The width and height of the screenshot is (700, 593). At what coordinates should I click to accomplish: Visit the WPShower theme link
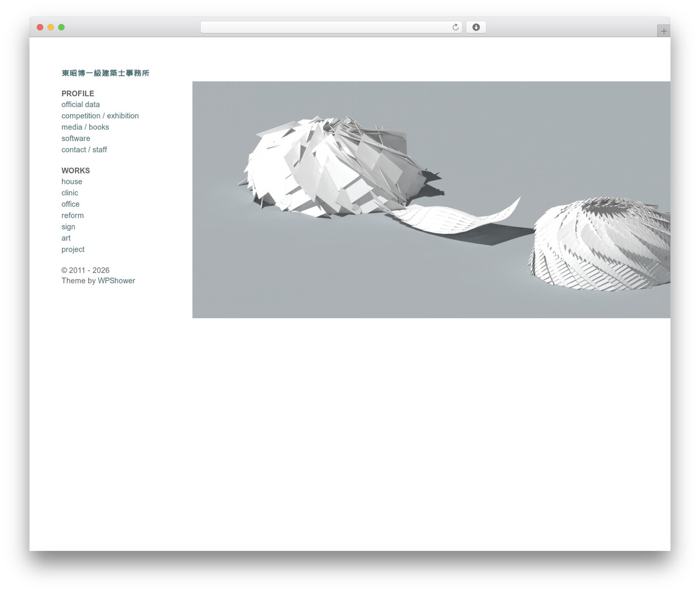pos(116,281)
